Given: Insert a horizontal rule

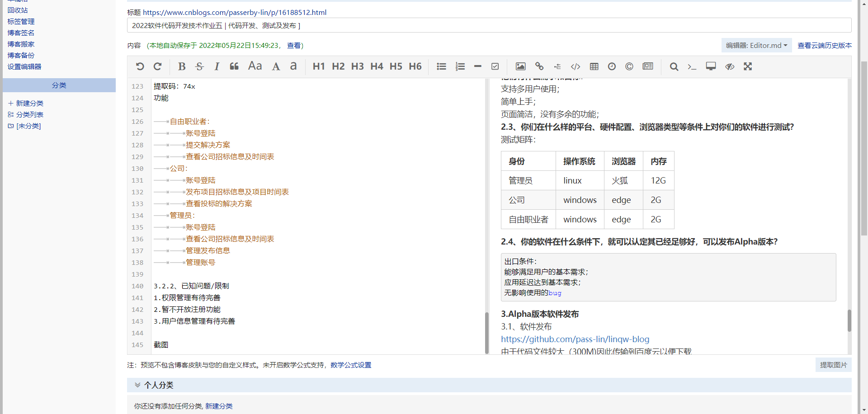Looking at the screenshot, I should click(477, 66).
